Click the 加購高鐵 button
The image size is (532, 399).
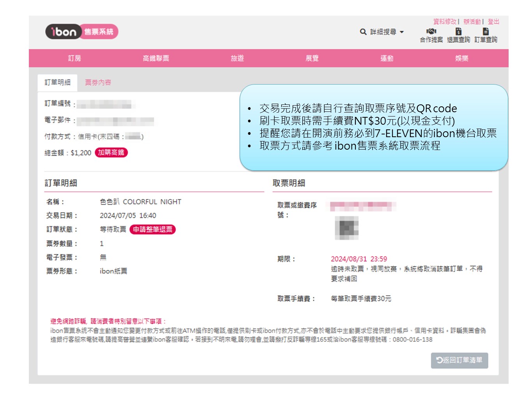tap(111, 152)
